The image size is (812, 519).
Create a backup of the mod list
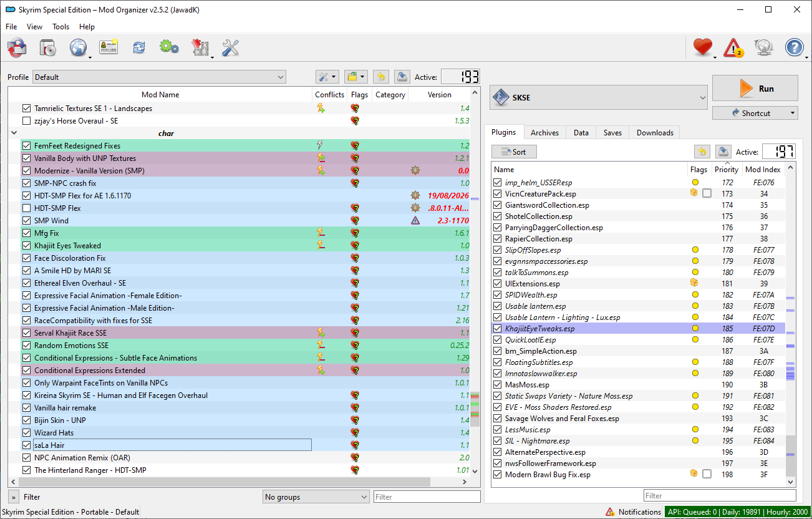402,77
